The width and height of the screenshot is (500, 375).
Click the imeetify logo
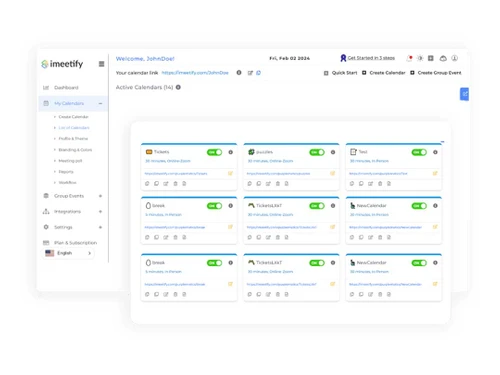point(62,64)
